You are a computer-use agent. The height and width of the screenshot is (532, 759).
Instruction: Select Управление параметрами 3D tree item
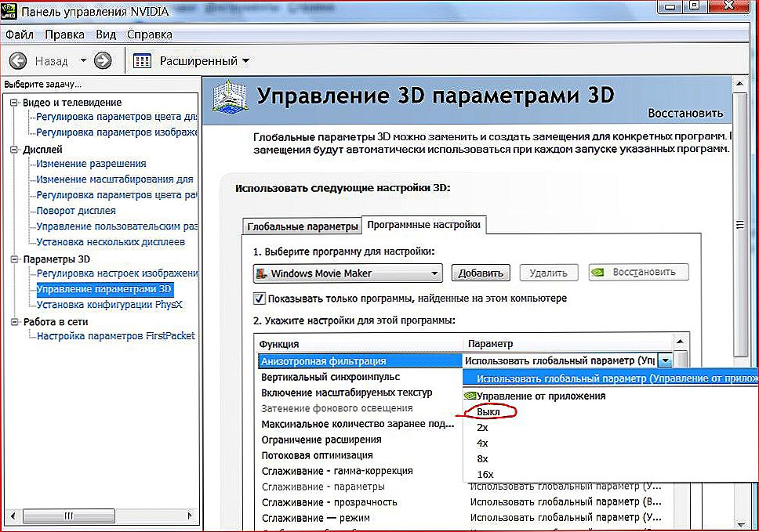104,289
